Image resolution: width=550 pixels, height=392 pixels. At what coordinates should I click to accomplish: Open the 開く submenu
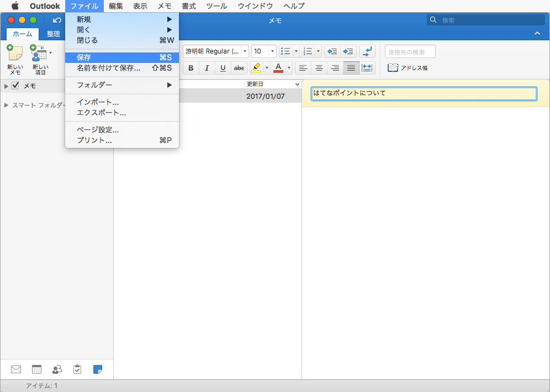point(122,30)
